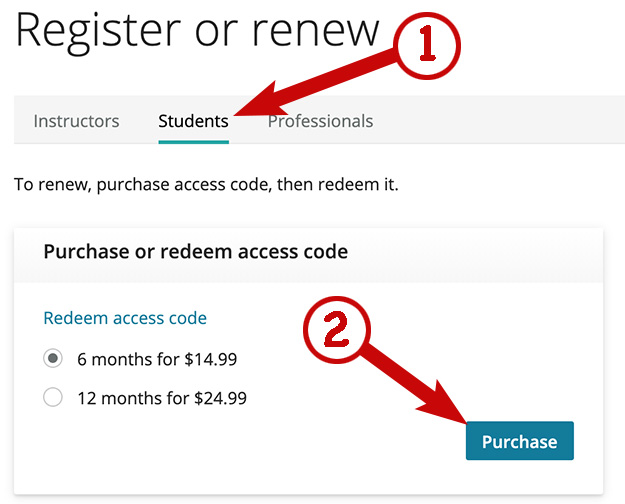
Task: Click the teal underline beneath Students tab
Action: click(x=193, y=142)
